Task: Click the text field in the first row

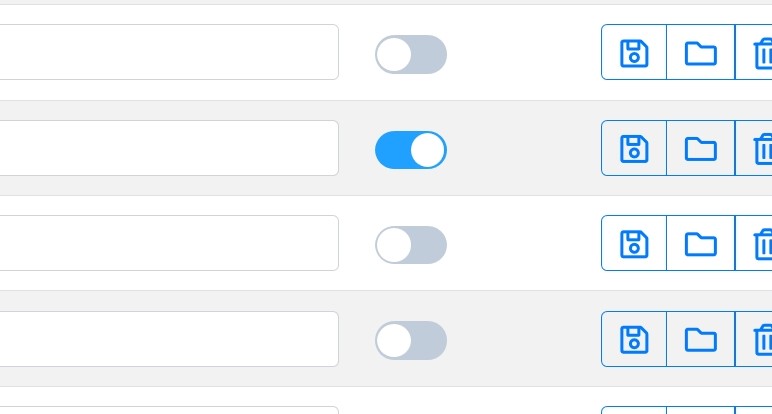Action: tap(168, 53)
